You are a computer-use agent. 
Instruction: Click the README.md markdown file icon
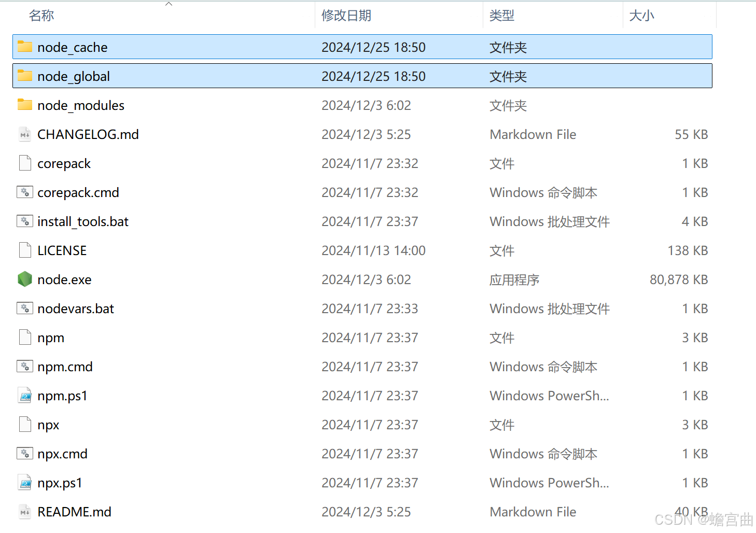pos(25,512)
